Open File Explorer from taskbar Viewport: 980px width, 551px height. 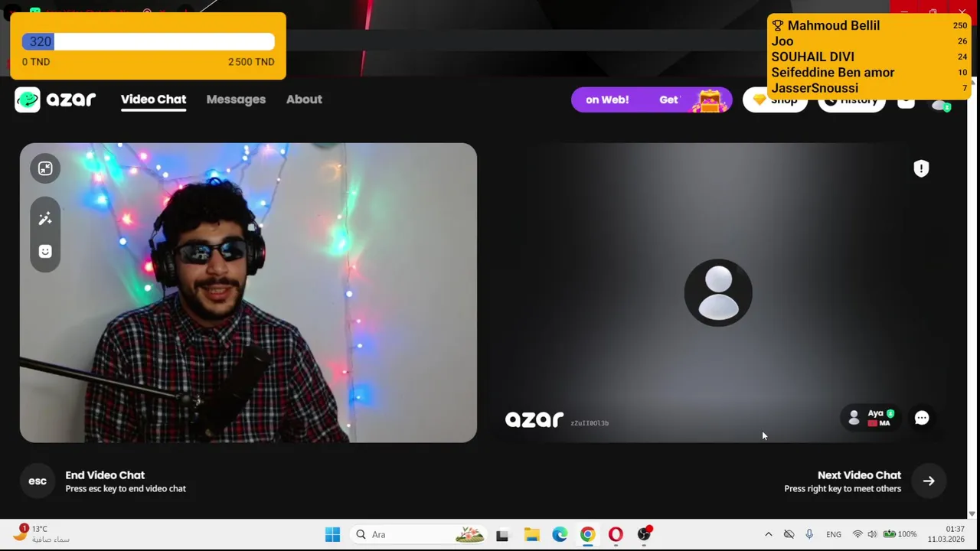click(531, 534)
